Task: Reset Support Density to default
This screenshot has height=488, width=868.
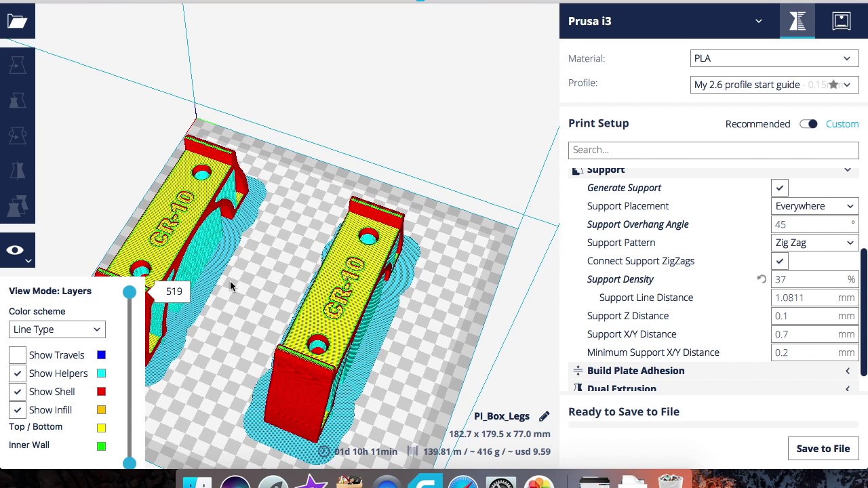Action: (x=762, y=279)
